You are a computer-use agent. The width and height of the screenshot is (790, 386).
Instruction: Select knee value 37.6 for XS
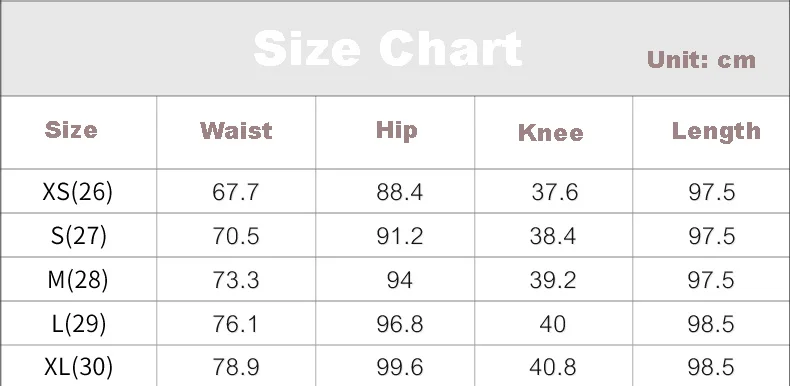click(x=554, y=192)
